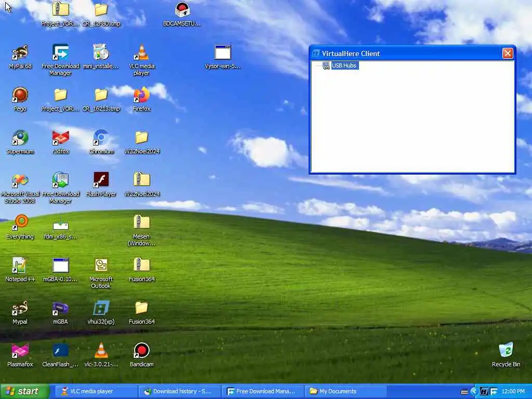The width and height of the screenshot is (532, 399).
Task: Click the VirtualHere tray icon
Action: coord(484,392)
